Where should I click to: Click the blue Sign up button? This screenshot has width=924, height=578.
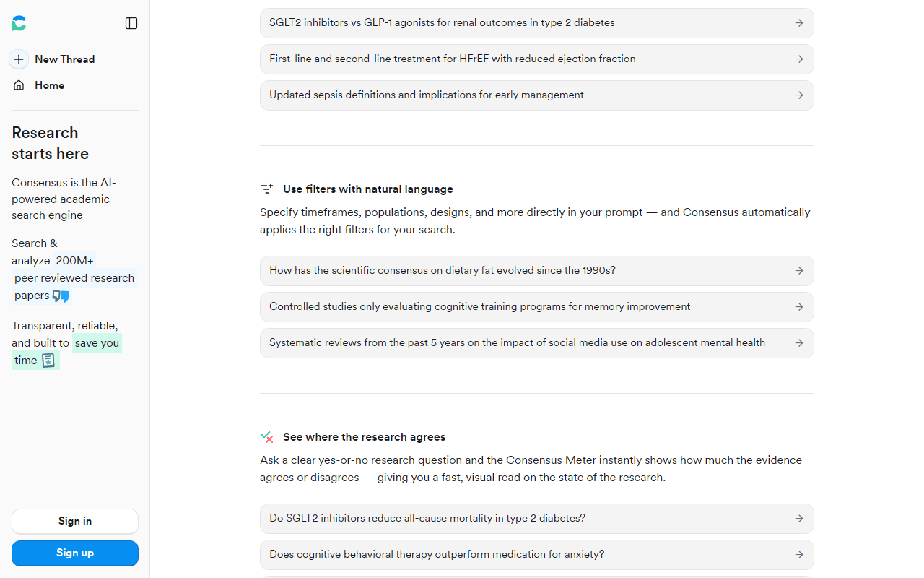coord(75,553)
